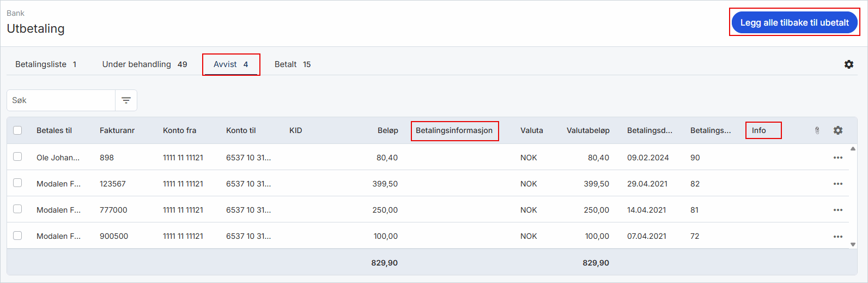The image size is (868, 283).
Task: Select the Ole Johan... row checkbox
Action: (17, 156)
